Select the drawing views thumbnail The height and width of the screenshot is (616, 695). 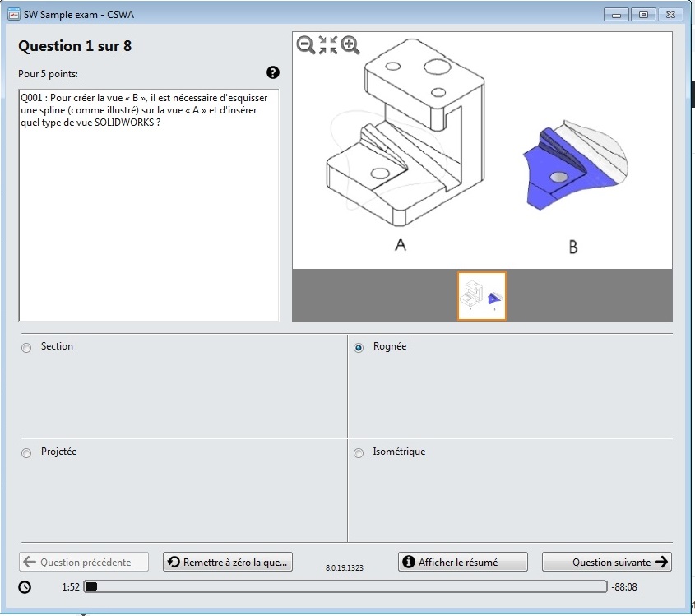(x=482, y=296)
